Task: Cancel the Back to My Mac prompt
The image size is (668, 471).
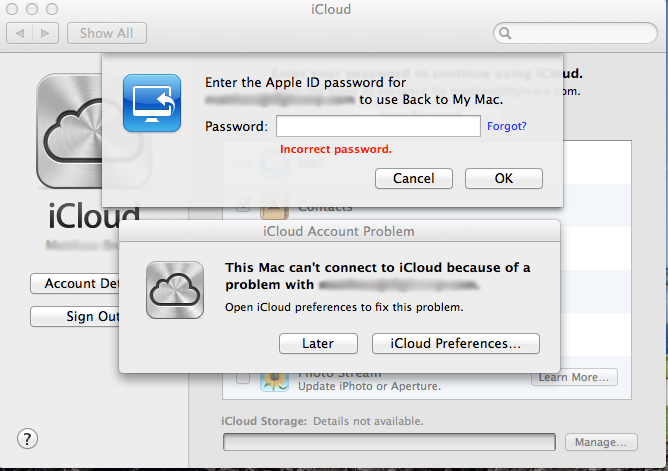Action: click(414, 178)
